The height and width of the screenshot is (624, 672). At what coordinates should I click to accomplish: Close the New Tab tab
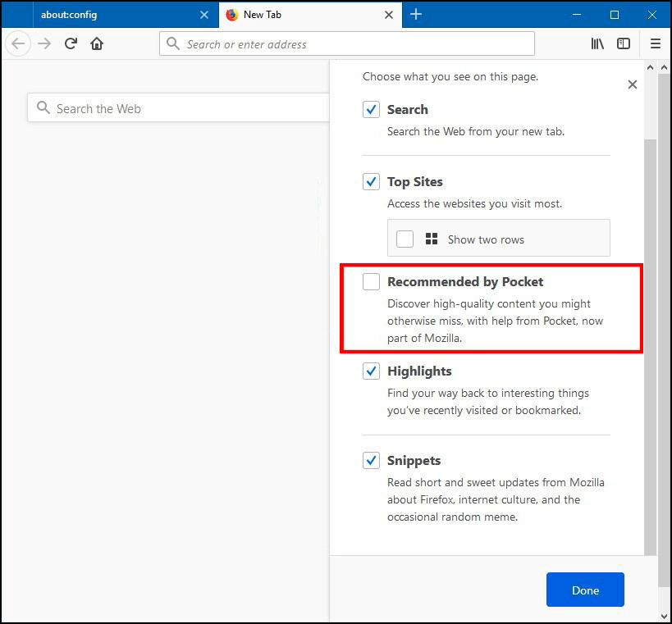click(x=389, y=15)
